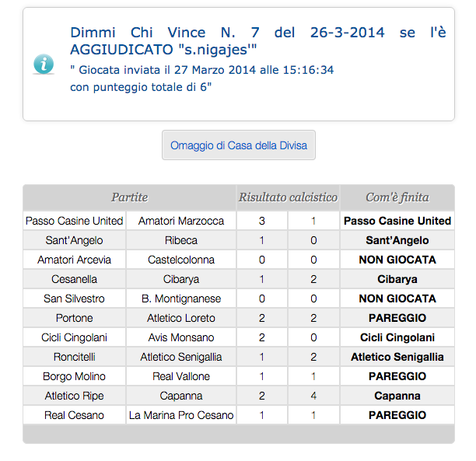476x461 pixels.
Task: Click the blue info icon
Action: [44, 63]
